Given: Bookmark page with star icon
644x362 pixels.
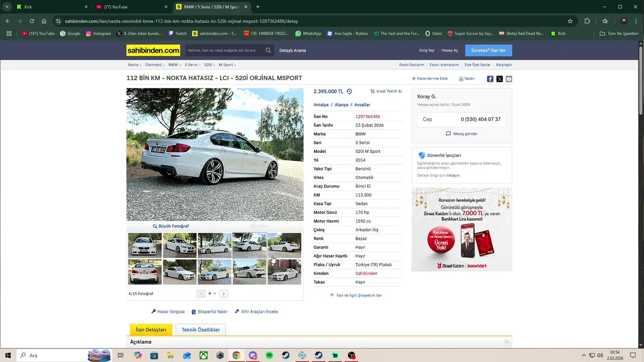Looking at the screenshot, I should click(x=570, y=21).
